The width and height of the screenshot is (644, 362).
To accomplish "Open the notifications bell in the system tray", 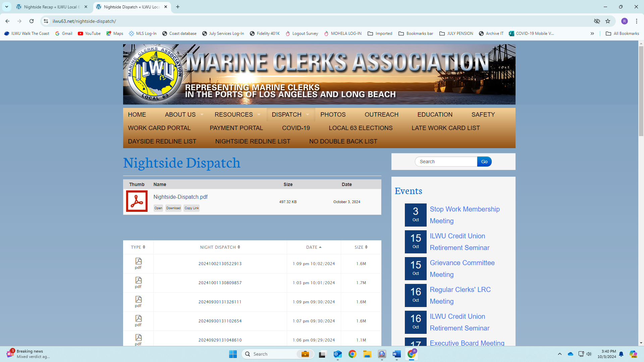I will (621, 354).
